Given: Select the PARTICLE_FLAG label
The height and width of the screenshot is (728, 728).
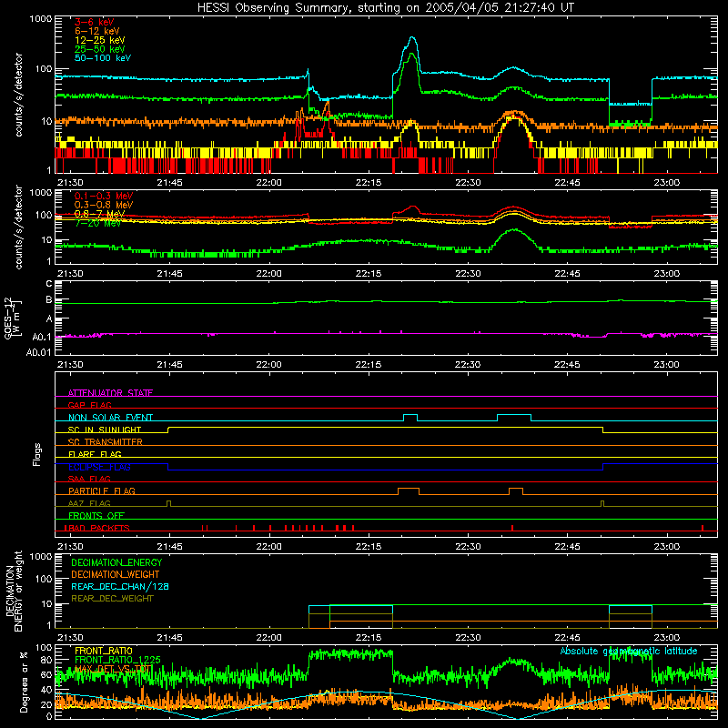Looking at the screenshot, I should click(102, 491).
